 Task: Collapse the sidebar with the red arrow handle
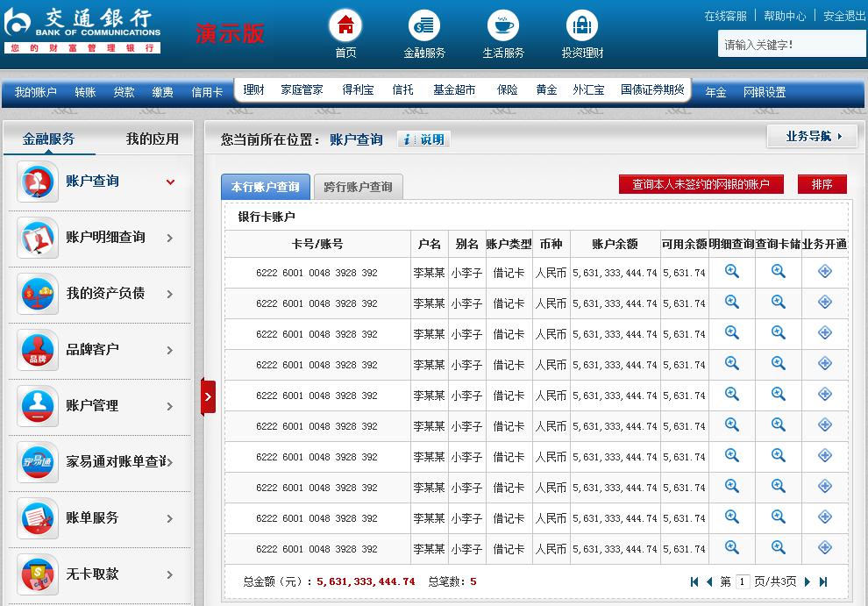coord(208,396)
